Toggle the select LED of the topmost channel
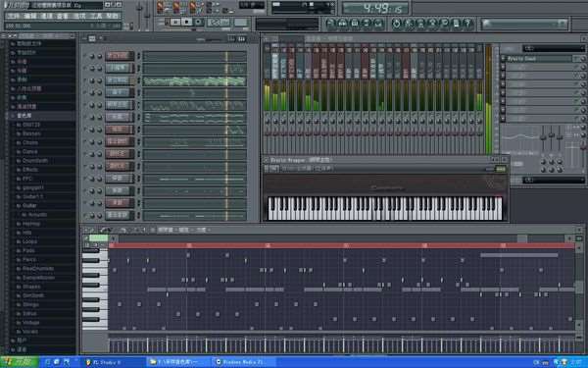The height and width of the screenshot is (368, 588). (139, 56)
